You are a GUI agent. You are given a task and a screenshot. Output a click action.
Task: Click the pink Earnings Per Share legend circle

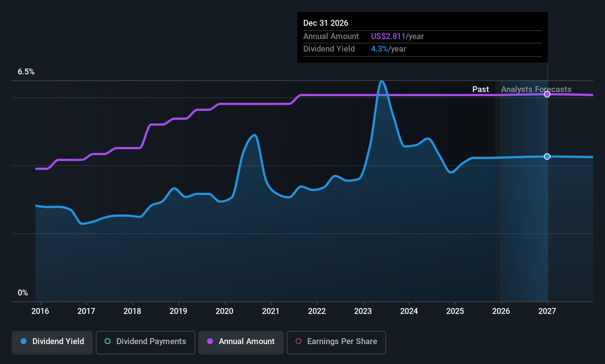tap(298, 341)
